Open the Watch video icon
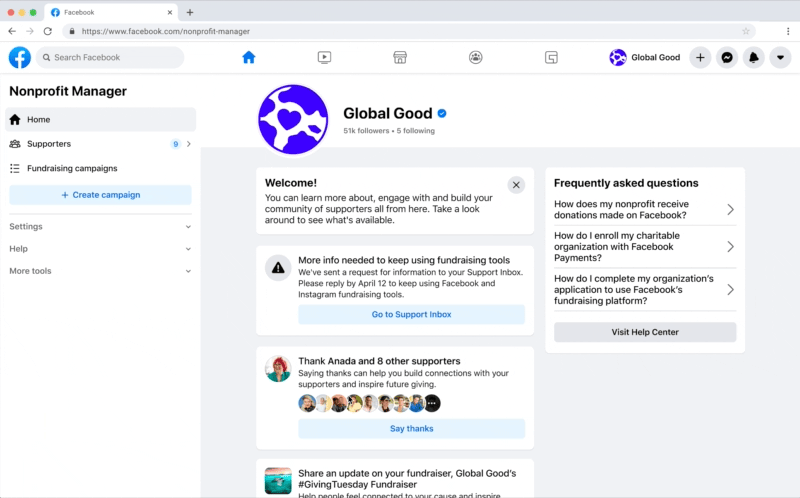The image size is (800, 498). pos(324,57)
